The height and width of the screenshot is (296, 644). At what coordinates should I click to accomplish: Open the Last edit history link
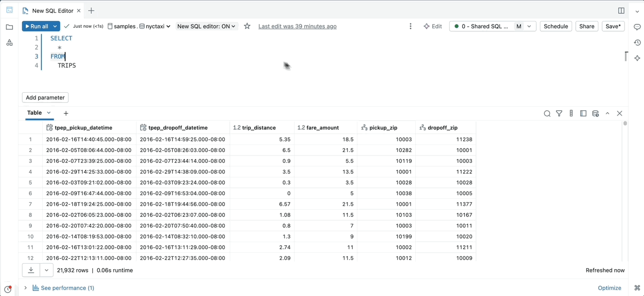click(x=297, y=26)
